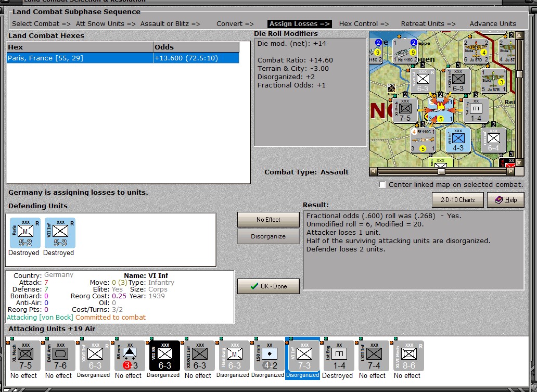Click the Assign Losses subphase step

(300, 23)
